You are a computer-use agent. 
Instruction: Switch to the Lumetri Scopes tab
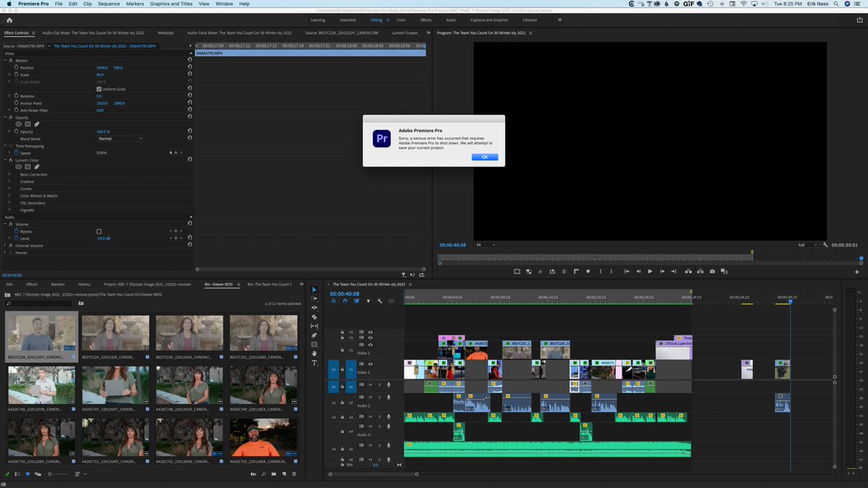pos(404,33)
